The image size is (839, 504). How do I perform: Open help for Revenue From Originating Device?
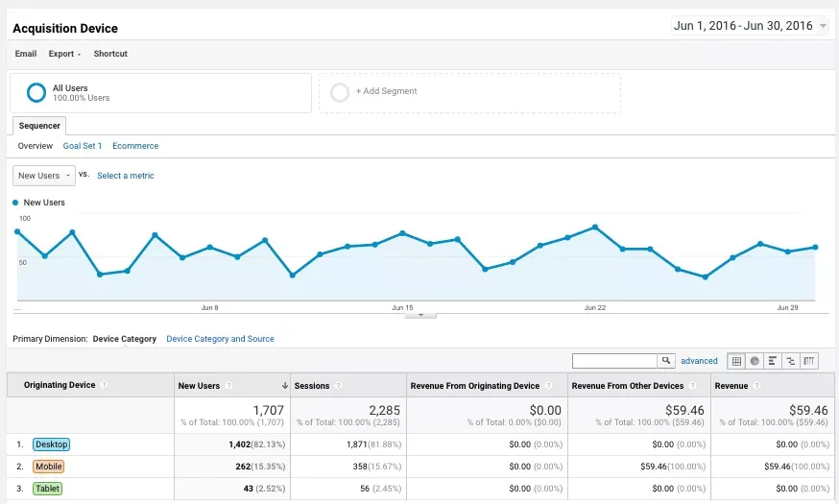[548, 386]
